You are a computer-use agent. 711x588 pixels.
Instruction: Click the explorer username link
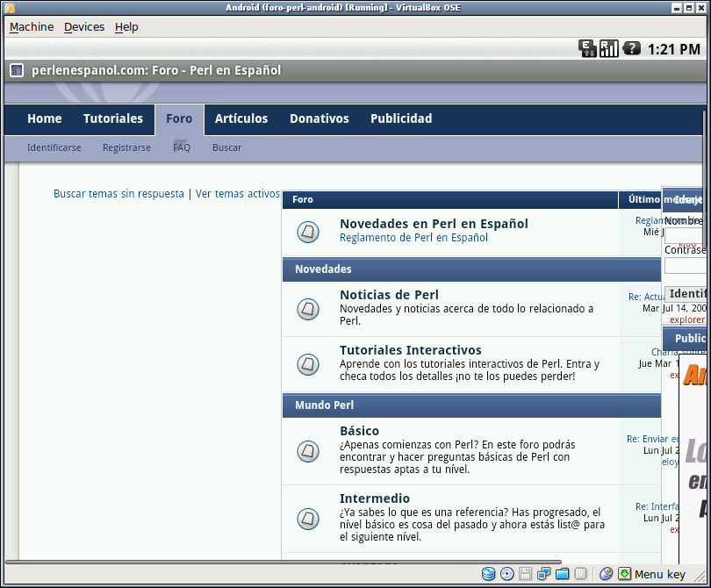click(x=687, y=319)
